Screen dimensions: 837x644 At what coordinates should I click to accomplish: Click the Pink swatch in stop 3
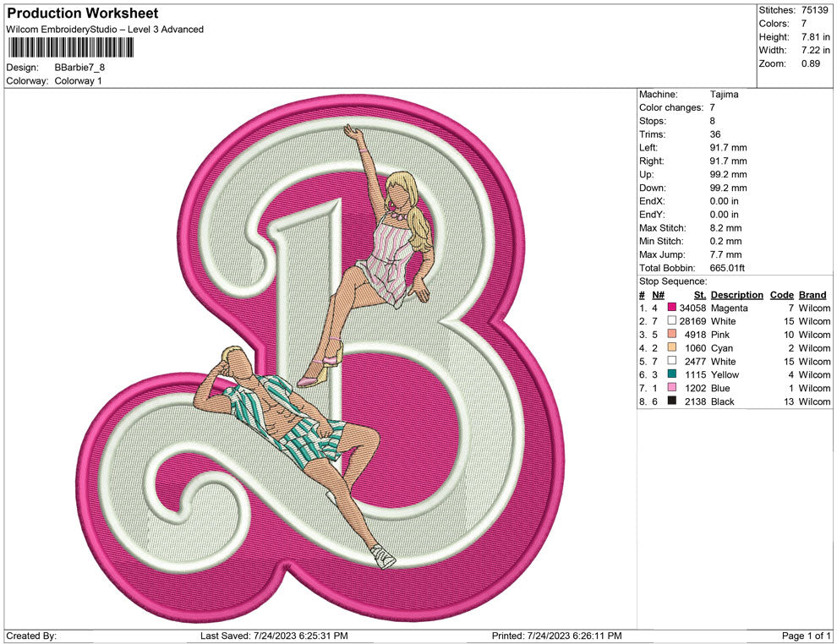672,335
